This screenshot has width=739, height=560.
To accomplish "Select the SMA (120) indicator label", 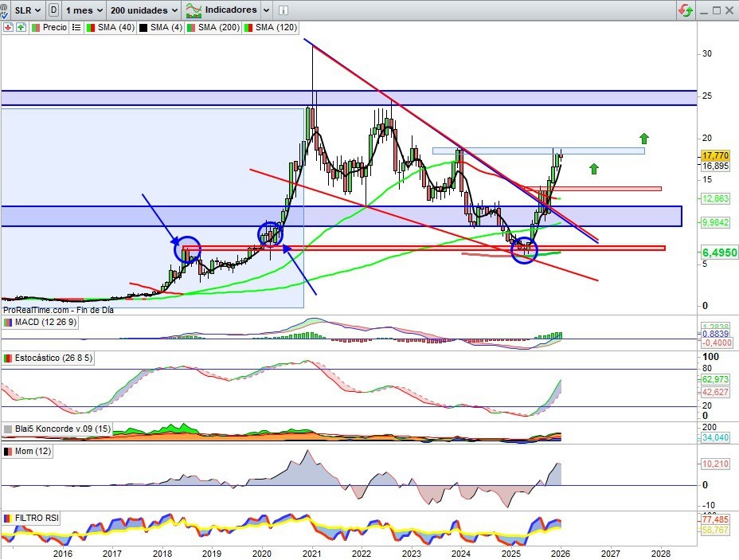I will 274,27.
